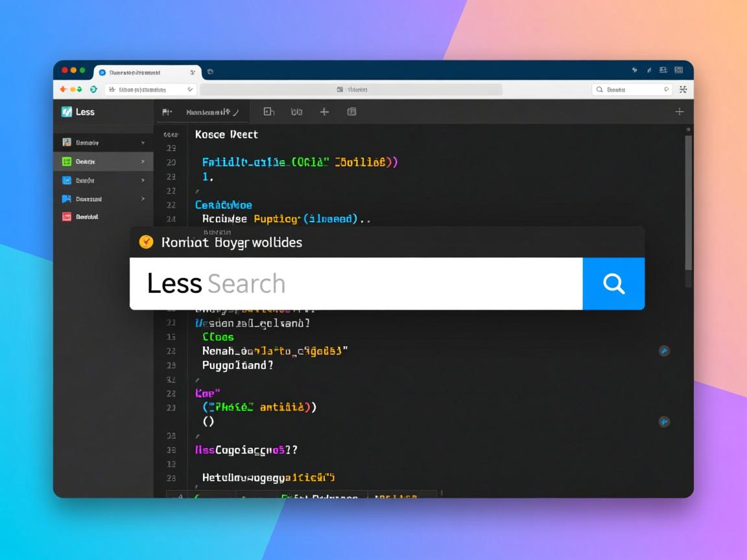The image size is (747, 560).
Task: Open the URL field dropdown arrow
Action: [x=190, y=89]
